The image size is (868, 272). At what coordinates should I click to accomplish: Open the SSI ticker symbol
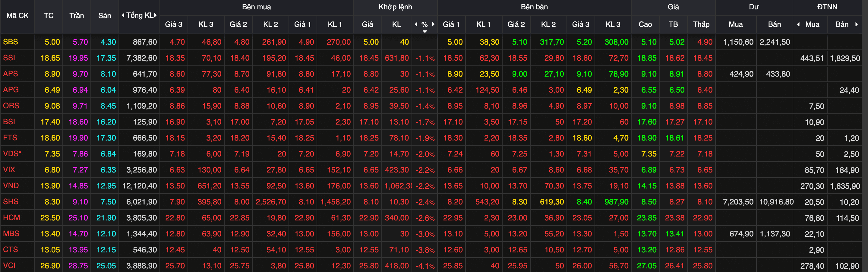(x=9, y=58)
